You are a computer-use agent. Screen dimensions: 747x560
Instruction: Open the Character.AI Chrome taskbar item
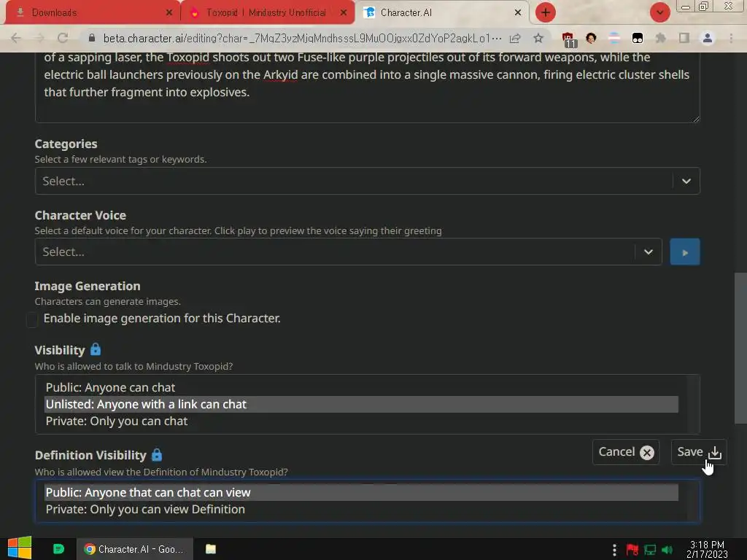click(135, 549)
